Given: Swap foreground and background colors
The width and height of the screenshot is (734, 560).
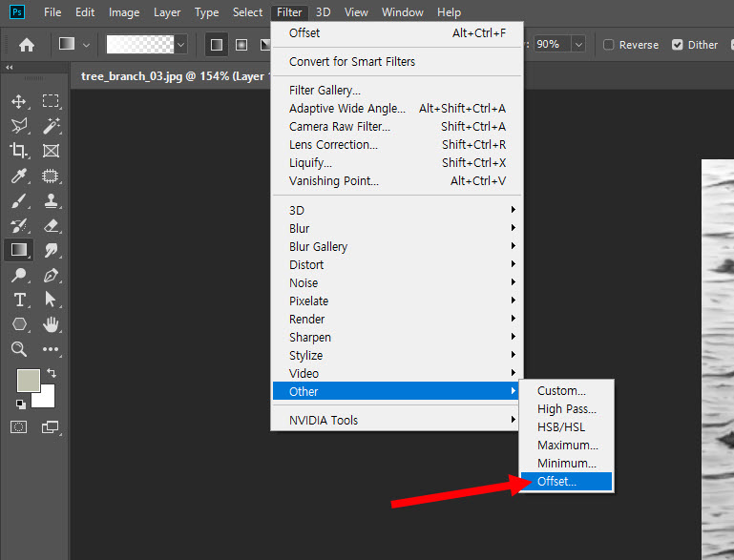Looking at the screenshot, I should pyautogui.click(x=52, y=373).
